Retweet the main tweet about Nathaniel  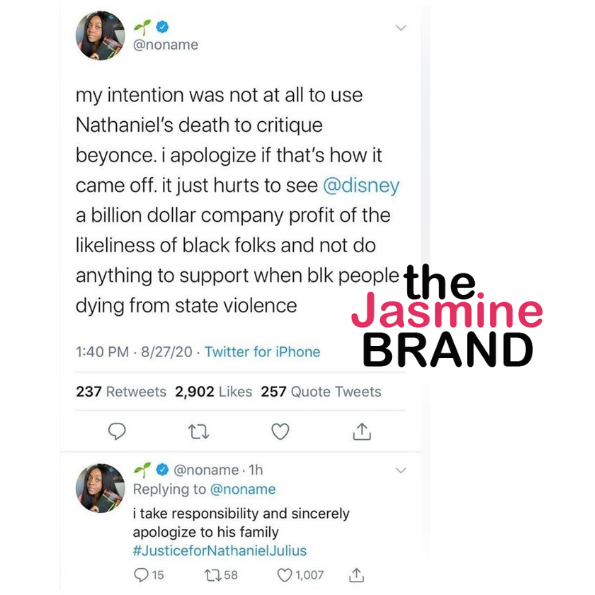tap(199, 432)
